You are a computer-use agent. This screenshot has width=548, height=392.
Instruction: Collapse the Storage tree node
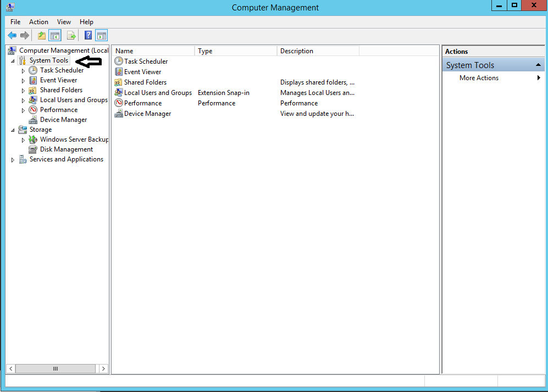tap(13, 130)
